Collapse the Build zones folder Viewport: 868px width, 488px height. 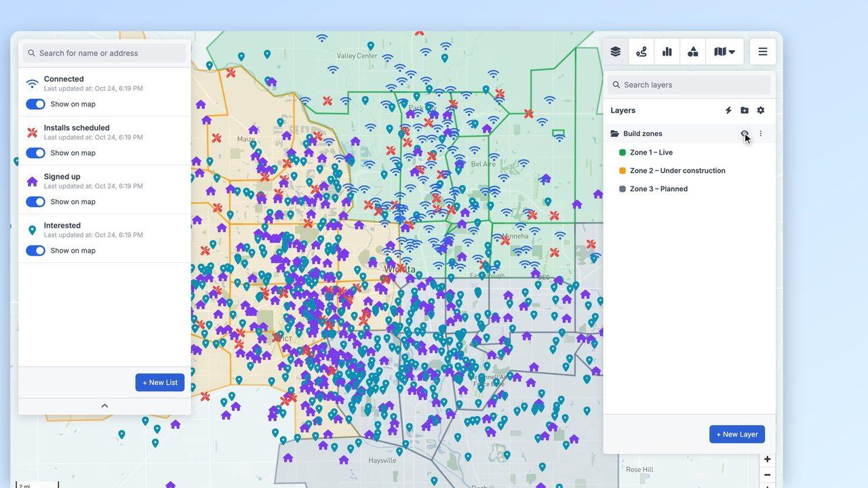click(615, 134)
